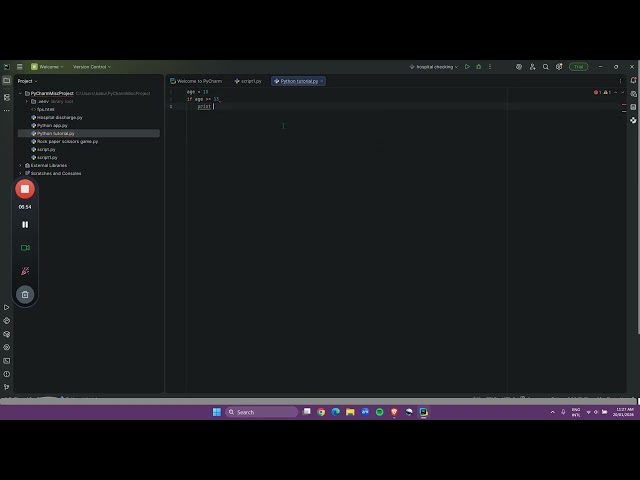The height and width of the screenshot is (480, 640).
Task: Click the taskbar Search box
Action: [x=261, y=412]
